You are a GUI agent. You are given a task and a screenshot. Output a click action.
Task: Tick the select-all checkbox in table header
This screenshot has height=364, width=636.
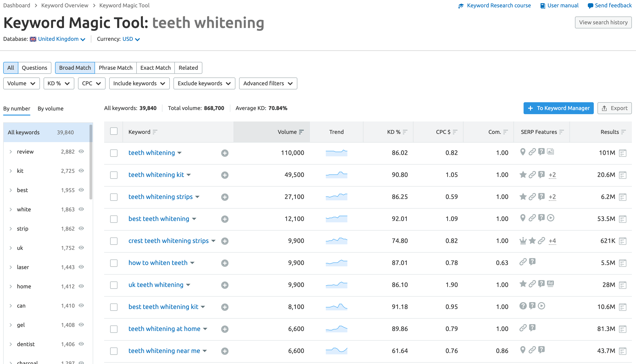[114, 131]
